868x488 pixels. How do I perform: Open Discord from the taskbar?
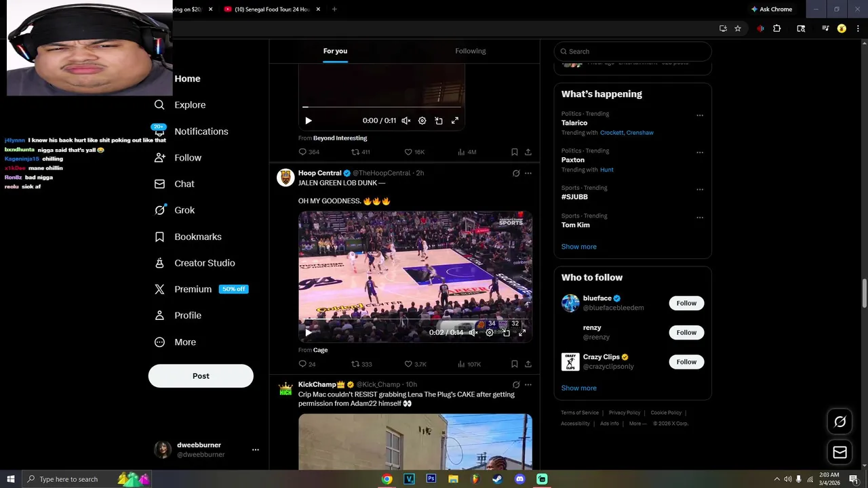tap(519, 479)
